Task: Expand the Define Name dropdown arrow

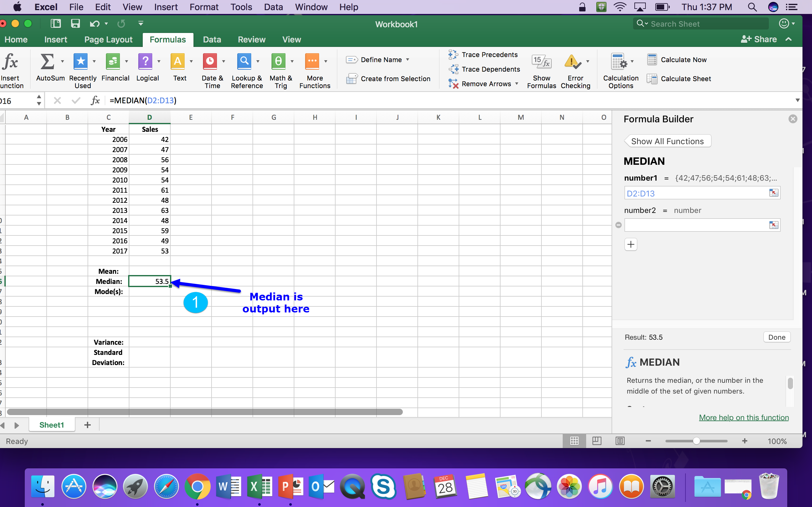Action: (408, 60)
